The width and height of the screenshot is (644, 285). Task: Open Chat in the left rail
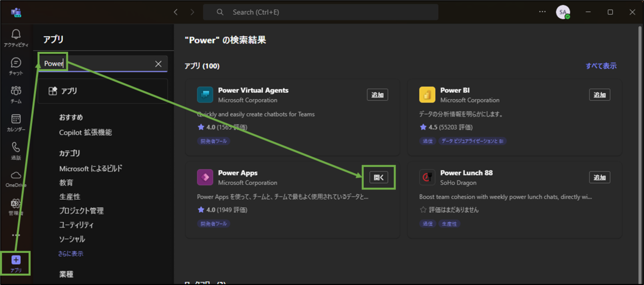(16, 63)
